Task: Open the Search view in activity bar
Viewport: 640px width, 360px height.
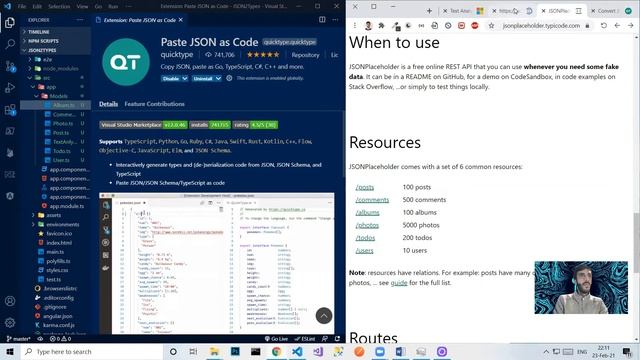Action: click(x=10, y=44)
